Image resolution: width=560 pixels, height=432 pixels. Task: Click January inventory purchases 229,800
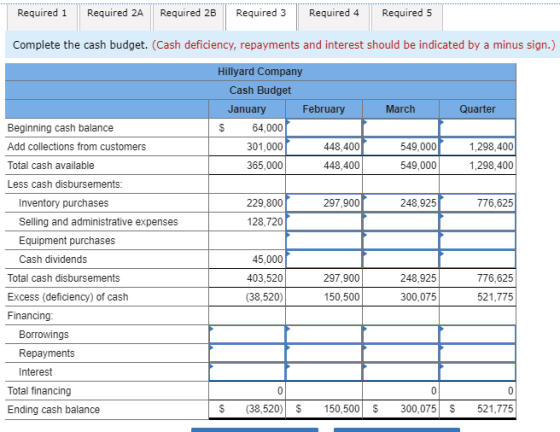(x=265, y=203)
